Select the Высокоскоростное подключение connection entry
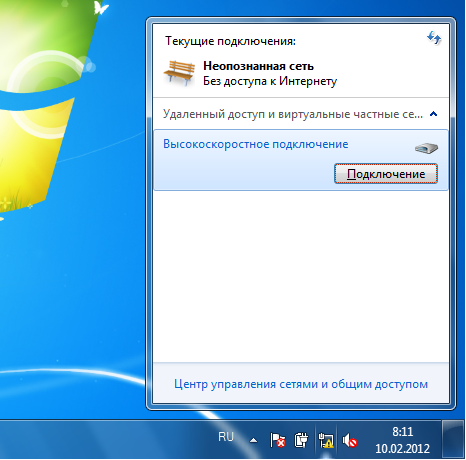The width and height of the screenshot is (466, 460). [x=301, y=160]
